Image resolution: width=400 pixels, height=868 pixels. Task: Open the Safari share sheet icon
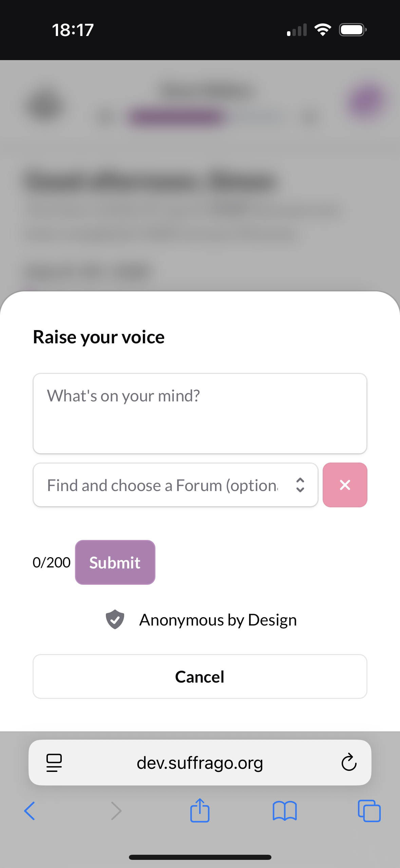[x=200, y=811]
